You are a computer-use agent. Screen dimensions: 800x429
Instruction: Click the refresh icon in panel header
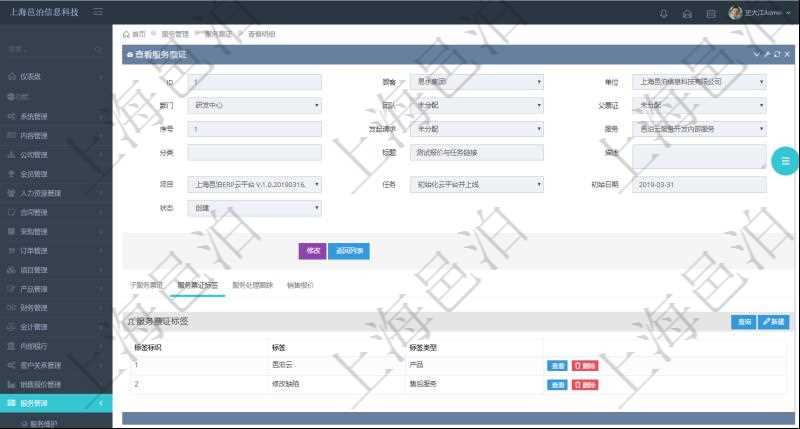[x=777, y=54]
